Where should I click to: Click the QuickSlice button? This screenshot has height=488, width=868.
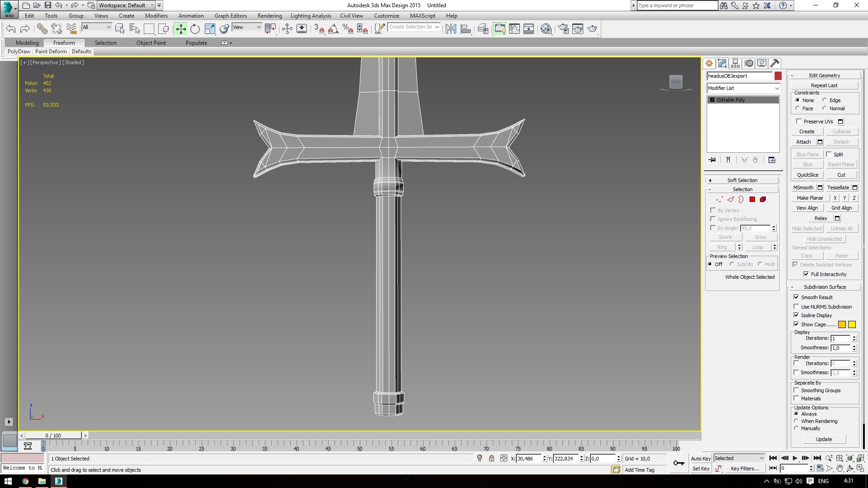coord(807,175)
